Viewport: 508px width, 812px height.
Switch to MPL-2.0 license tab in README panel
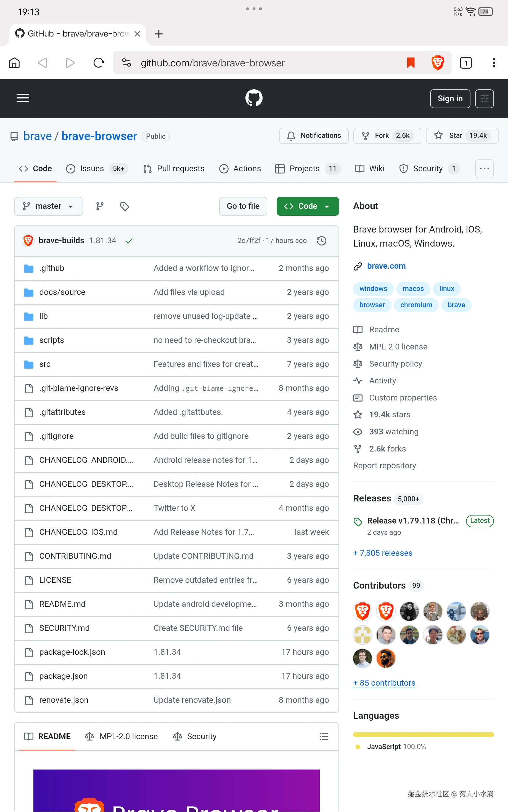(121, 736)
